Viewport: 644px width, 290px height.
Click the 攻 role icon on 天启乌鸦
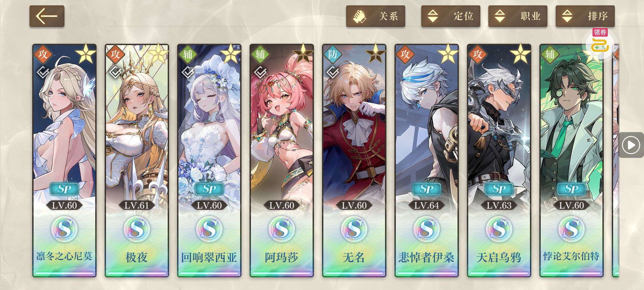pyautogui.click(x=478, y=55)
